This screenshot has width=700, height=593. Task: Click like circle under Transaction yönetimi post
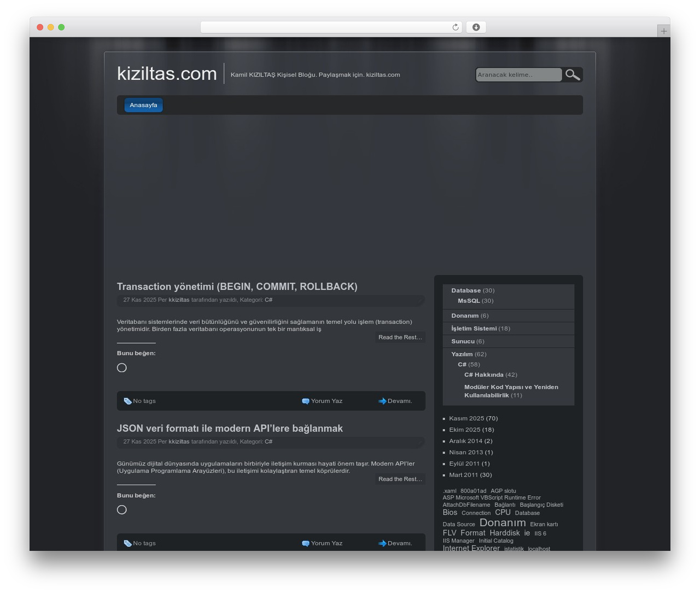122,368
